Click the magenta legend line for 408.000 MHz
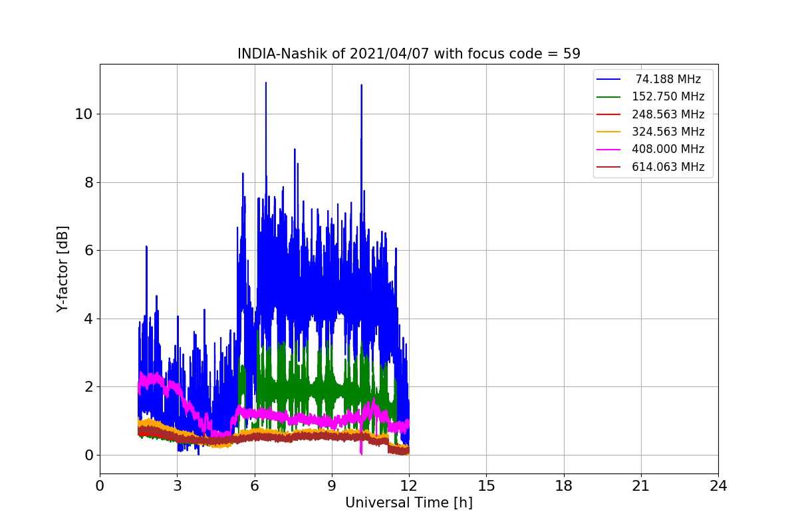The image size is (798, 532). pyautogui.click(x=608, y=150)
